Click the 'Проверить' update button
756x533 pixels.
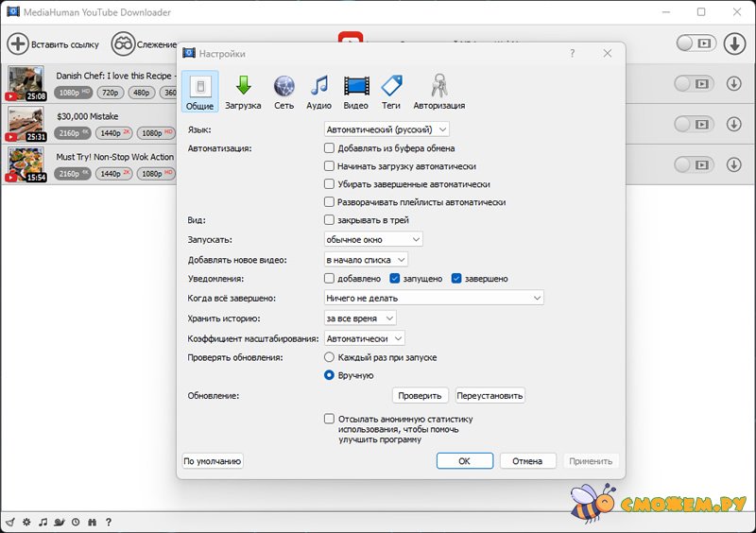(x=419, y=396)
